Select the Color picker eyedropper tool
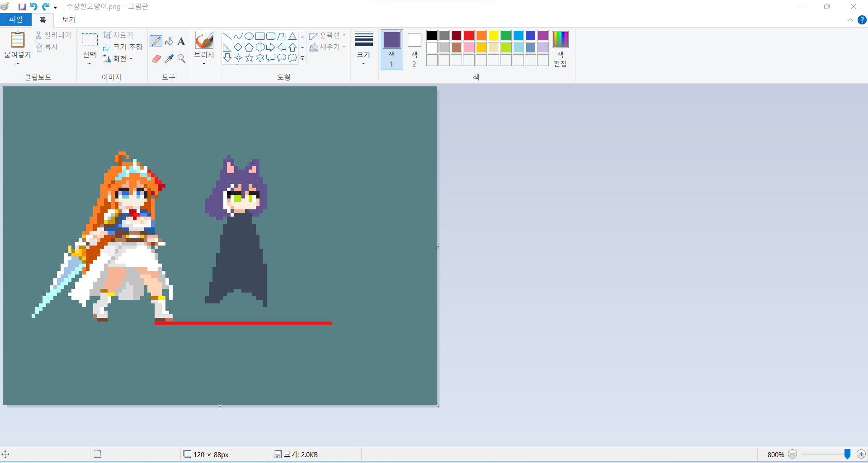Screen dimensions: 868x463 point(169,59)
